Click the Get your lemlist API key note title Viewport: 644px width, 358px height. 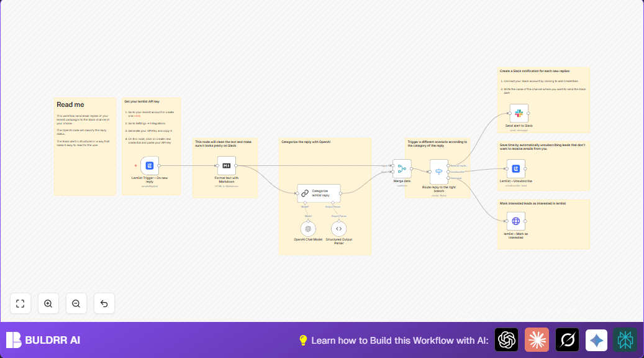(142, 101)
